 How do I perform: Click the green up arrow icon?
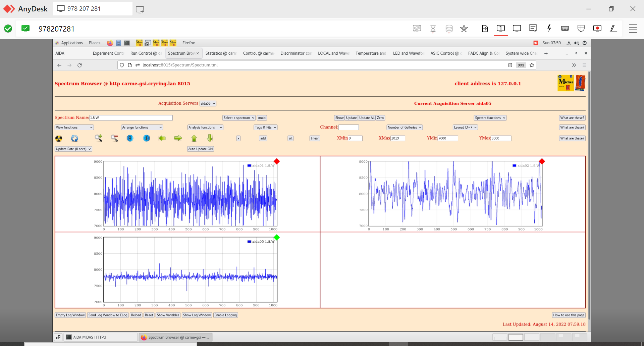click(x=194, y=138)
